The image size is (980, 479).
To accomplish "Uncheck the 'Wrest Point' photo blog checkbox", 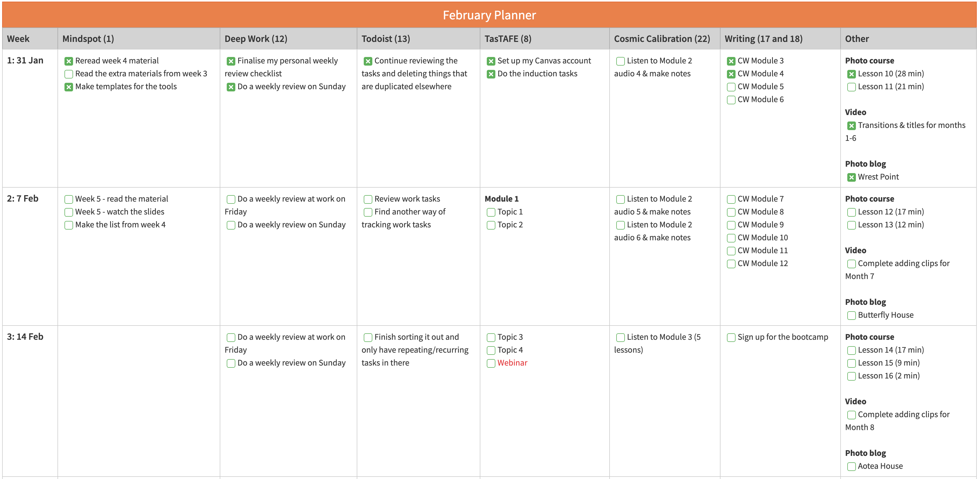I will 851,177.
